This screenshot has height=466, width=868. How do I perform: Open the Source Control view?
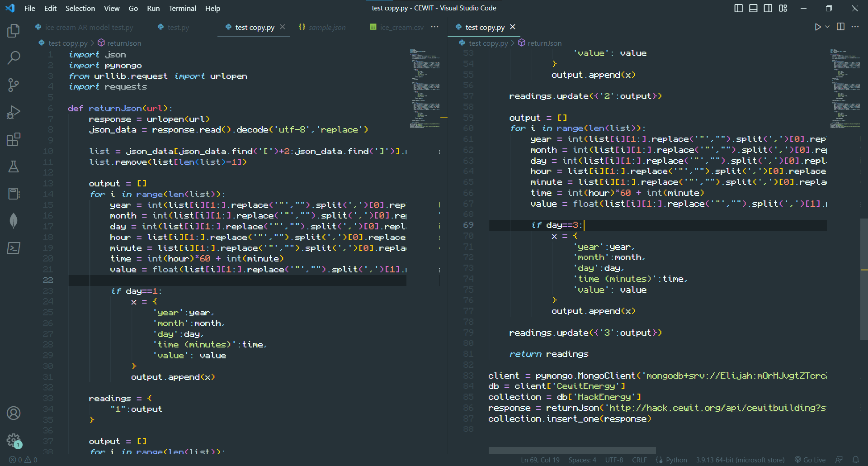(14, 85)
